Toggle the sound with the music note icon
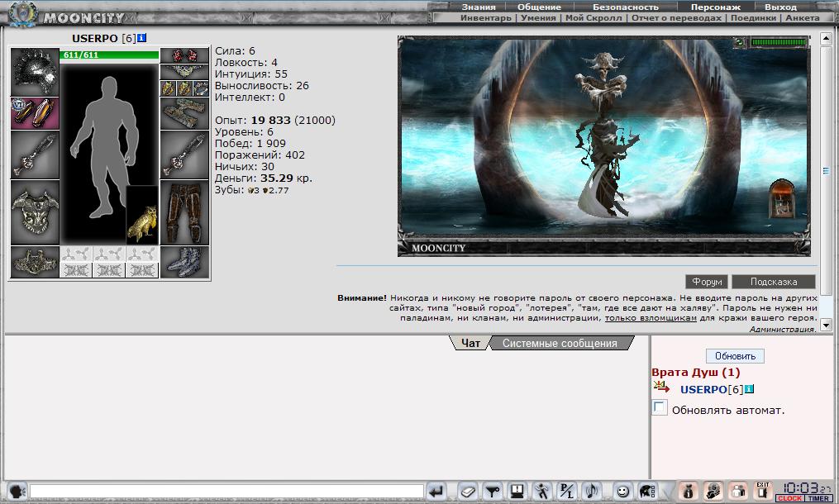Viewport: 839px width, 504px height. [592, 491]
